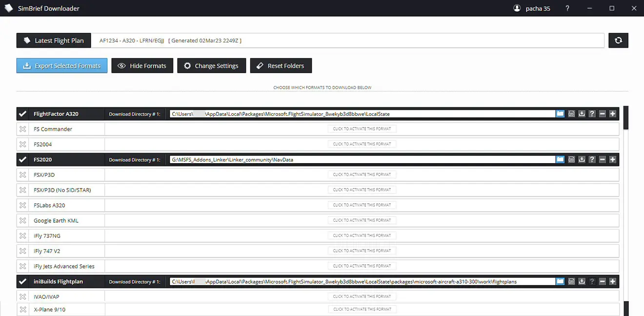Browse folder for FS2020 download directory
Viewport: 644px width, 316px height.
[560, 160]
